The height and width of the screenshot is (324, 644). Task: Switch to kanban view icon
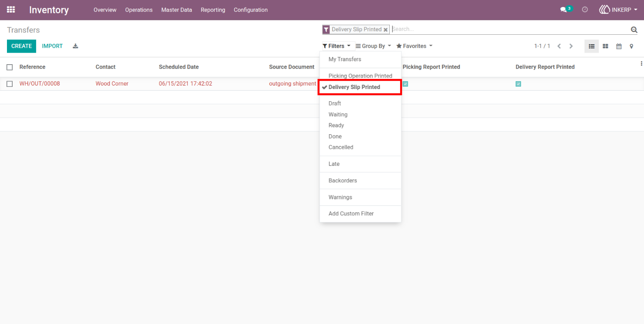click(x=605, y=46)
